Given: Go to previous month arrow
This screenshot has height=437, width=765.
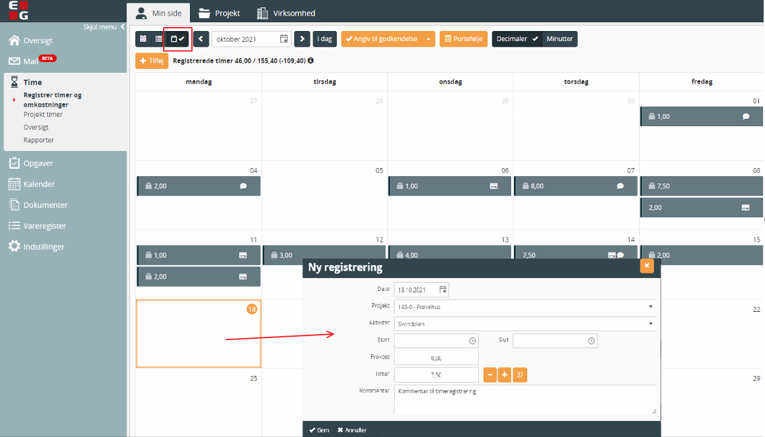Looking at the screenshot, I should point(202,39).
